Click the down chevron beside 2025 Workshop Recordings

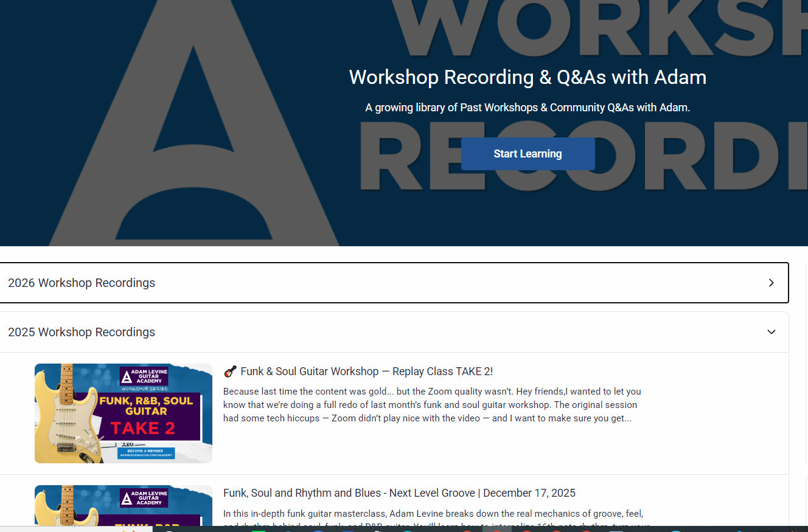771,332
